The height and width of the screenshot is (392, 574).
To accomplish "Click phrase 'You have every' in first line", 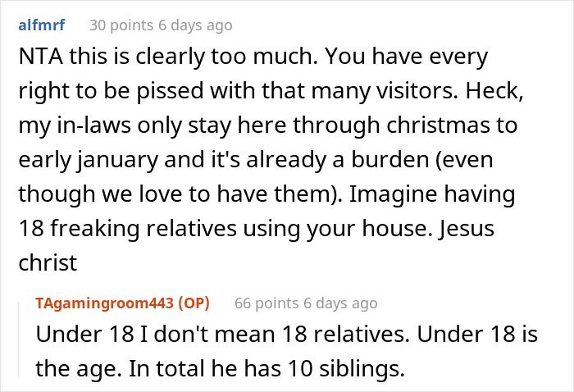I will tap(407, 57).
